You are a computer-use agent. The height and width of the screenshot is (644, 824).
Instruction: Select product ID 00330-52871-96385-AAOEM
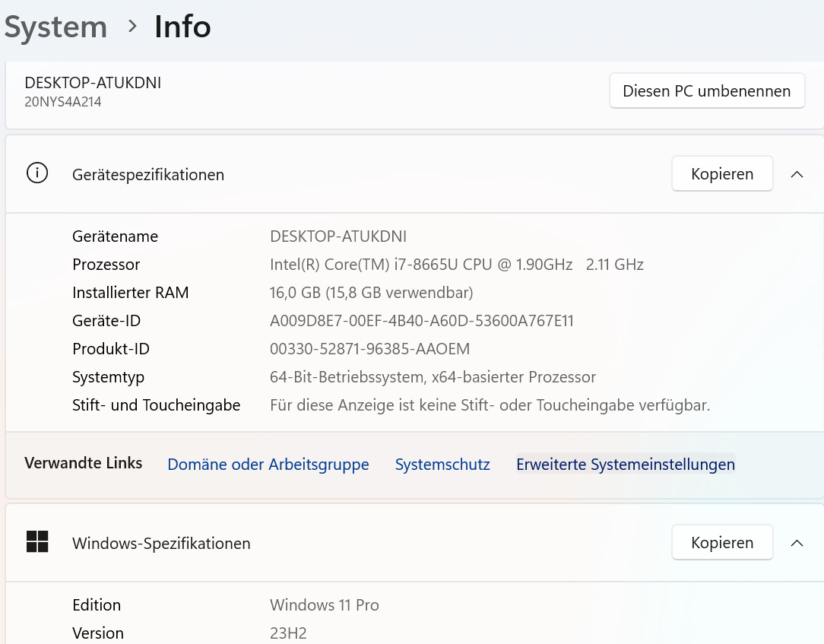(x=370, y=349)
